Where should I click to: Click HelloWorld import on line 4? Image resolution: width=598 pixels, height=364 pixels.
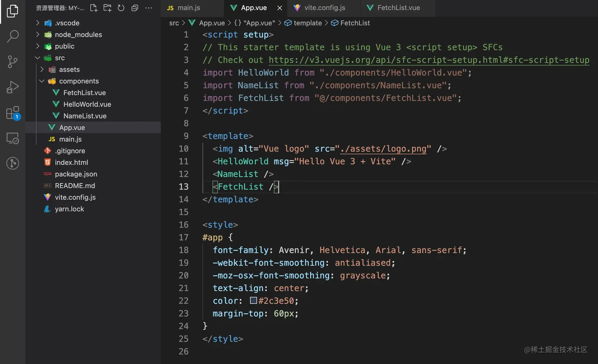[263, 73]
